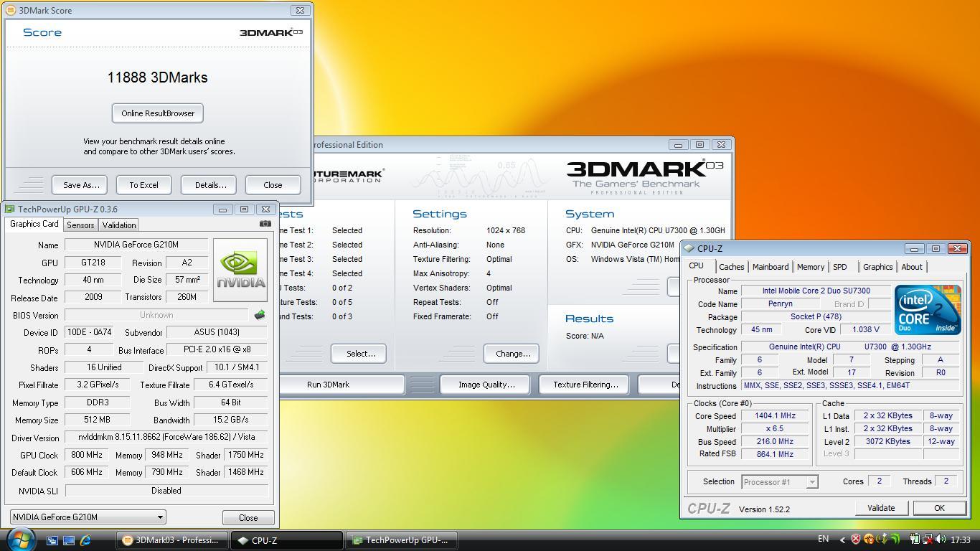Screen dimensions: 980x551
Task: Click the volume speaker tray icon
Action: pos(941,539)
